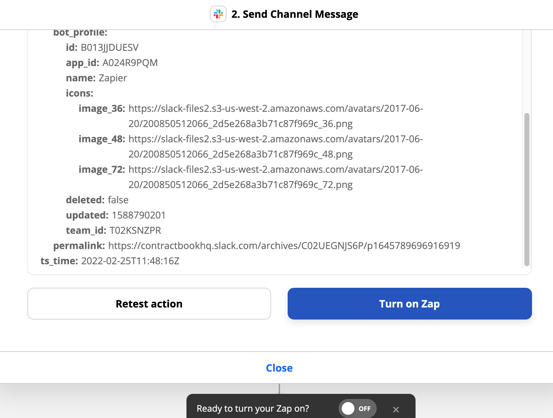Click the team_id value T02KSNZPR
This screenshot has width=553, height=418.
click(135, 230)
